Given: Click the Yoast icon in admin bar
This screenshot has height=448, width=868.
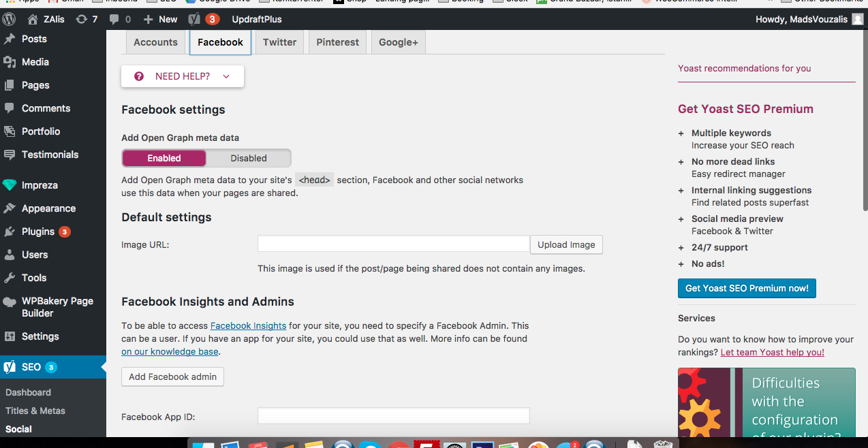Looking at the screenshot, I should pos(195,19).
